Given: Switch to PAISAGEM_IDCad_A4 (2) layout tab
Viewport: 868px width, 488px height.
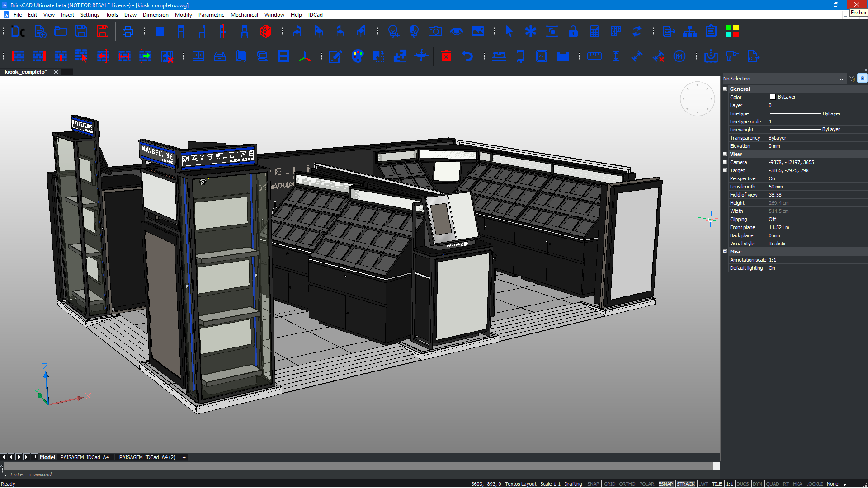Looking at the screenshot, I should tap(147, 457).
